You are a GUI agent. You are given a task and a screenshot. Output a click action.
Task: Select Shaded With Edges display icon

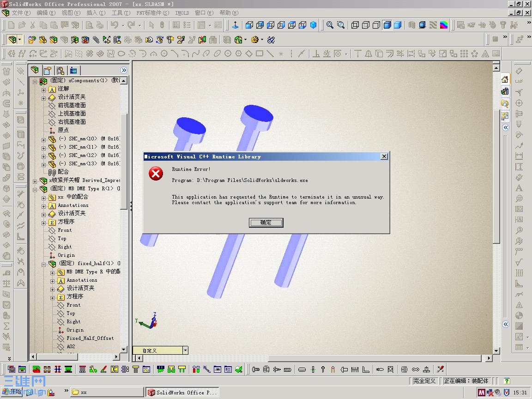[x=387, y=25]
